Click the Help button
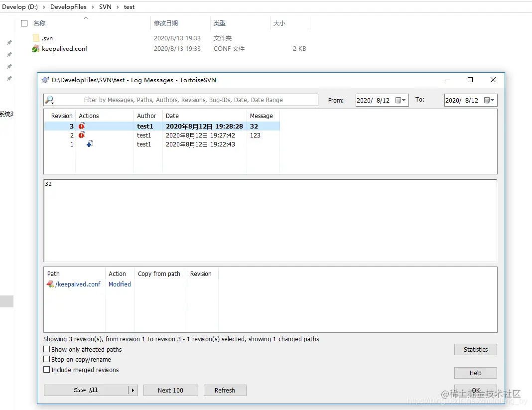This screenshot has height=410, width=532. (476, 373)
